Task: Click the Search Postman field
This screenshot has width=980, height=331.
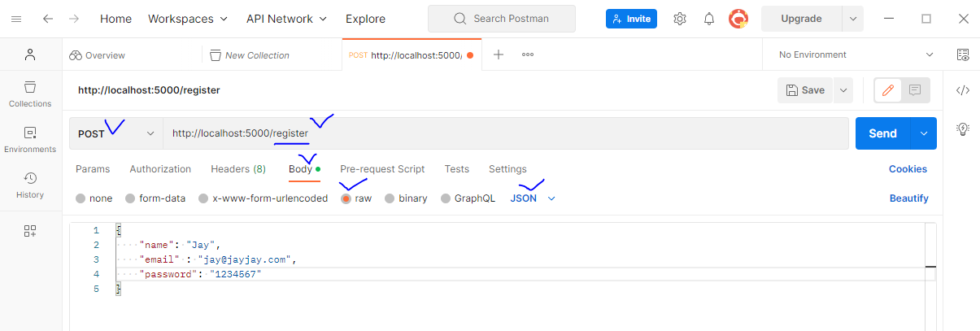Action: (501, 19)
